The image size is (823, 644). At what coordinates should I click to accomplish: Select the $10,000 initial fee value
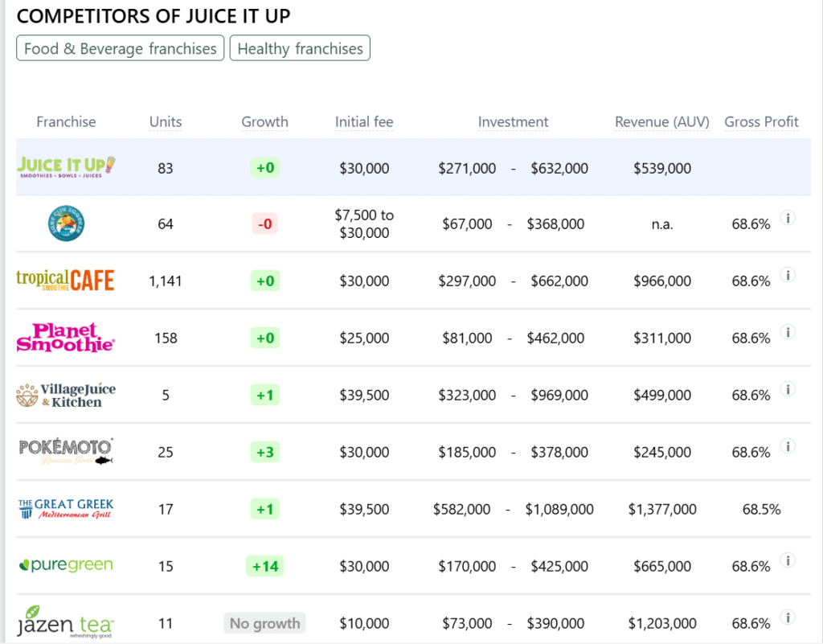364,624
